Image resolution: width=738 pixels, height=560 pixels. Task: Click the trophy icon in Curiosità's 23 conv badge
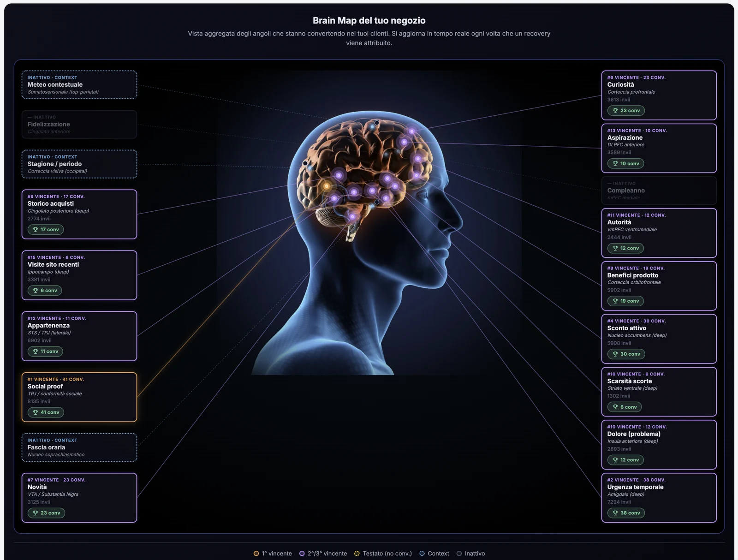(615, 111)
